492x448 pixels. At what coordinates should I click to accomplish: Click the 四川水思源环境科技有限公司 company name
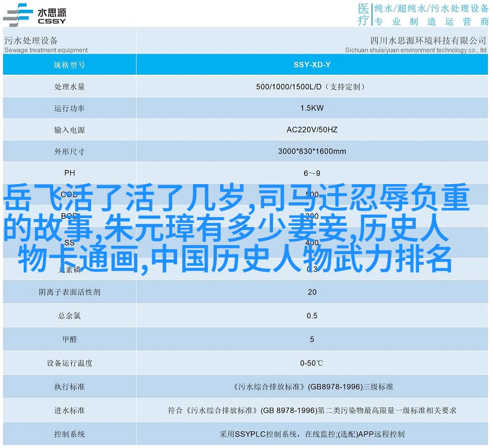[x=429, y=40]
